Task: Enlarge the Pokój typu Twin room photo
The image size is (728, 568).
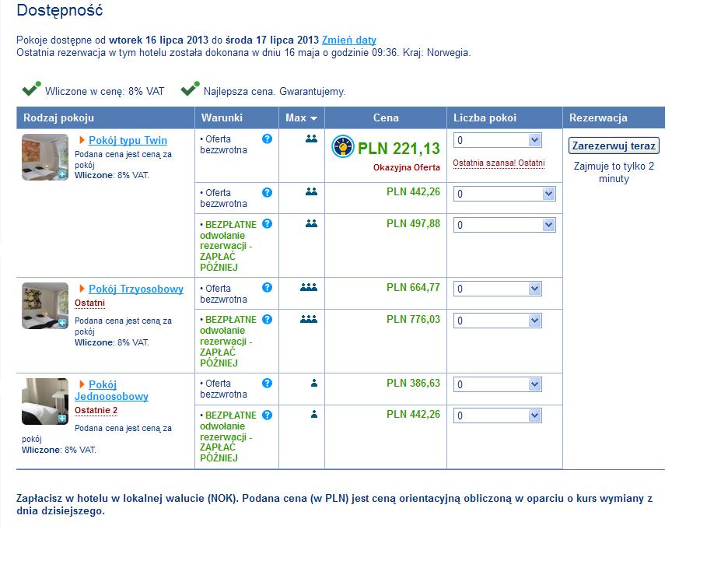Action: point(45,157)
